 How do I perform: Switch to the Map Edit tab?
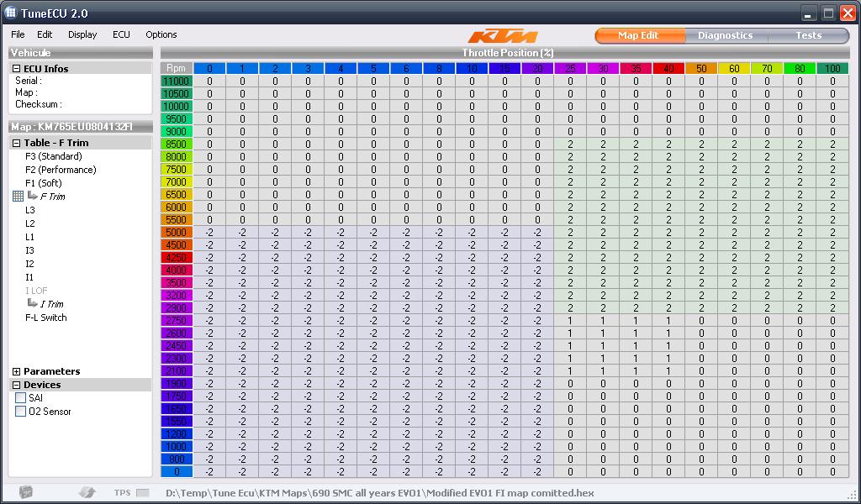[640, 35]
